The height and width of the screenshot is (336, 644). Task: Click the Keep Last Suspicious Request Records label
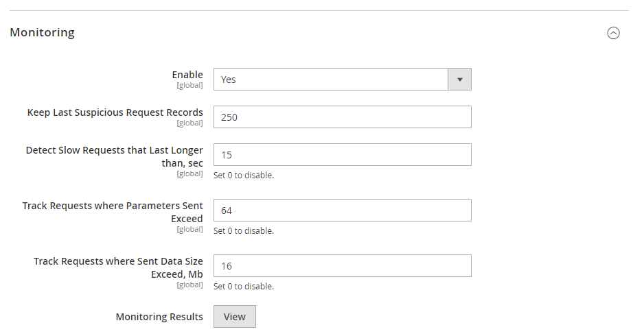[115, 112]
